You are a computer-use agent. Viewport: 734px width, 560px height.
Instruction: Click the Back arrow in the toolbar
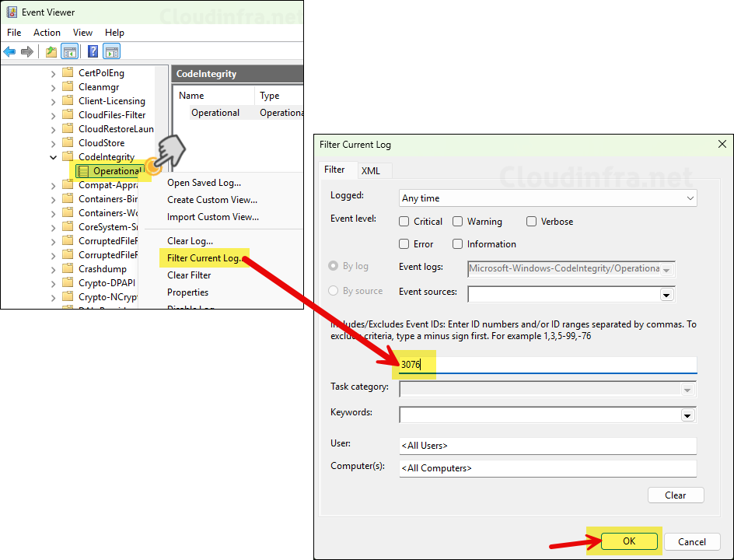tap(9, 52)
